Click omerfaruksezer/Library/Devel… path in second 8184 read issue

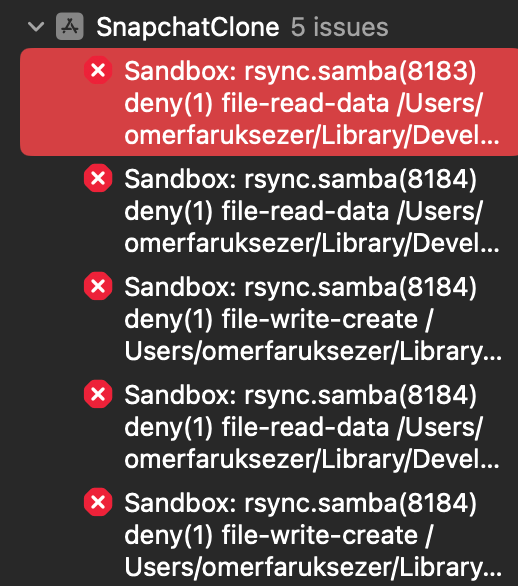(x=312, y=460)
